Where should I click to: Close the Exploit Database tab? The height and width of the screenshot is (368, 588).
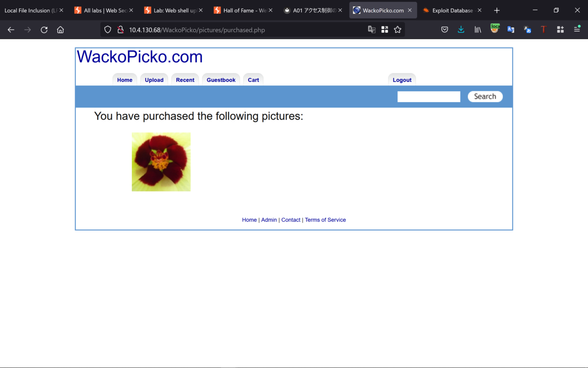479,10
